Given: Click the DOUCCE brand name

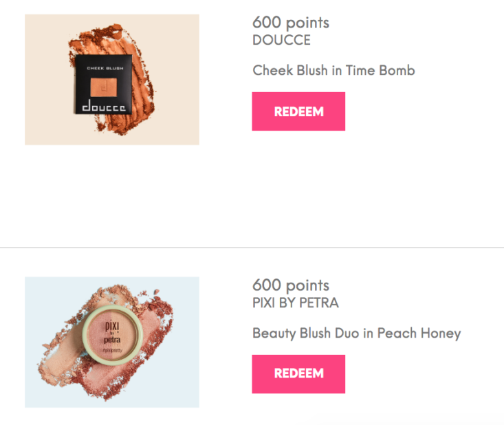Looking at the screenshot, I should click(x=281, y=40).
